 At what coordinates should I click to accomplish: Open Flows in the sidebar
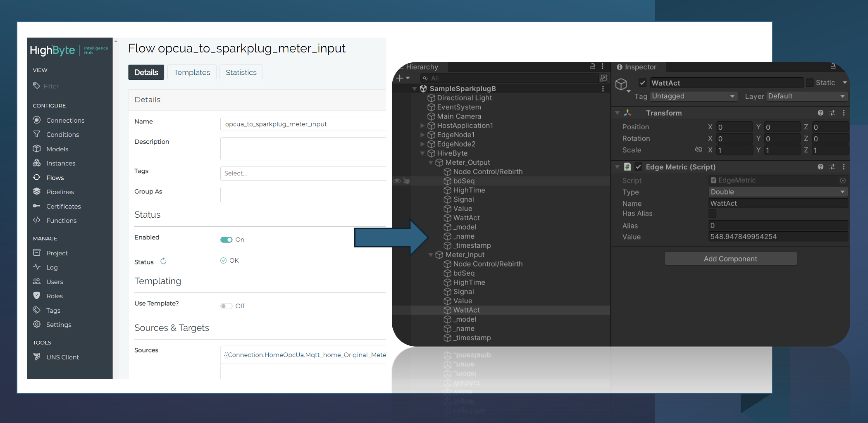click(x=48, y=178)
